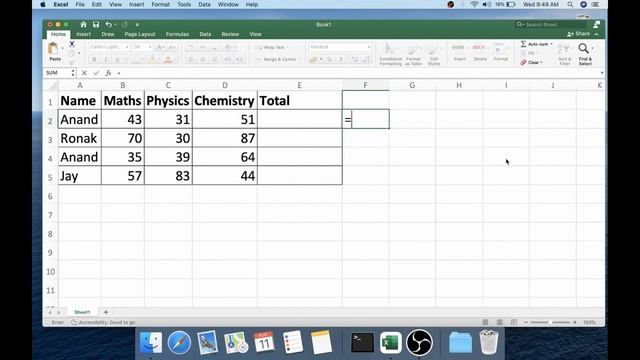The height and width of the screenshot is (360, 640).
Task: Click the Home icon in title bar
Action: click(83, 24)
